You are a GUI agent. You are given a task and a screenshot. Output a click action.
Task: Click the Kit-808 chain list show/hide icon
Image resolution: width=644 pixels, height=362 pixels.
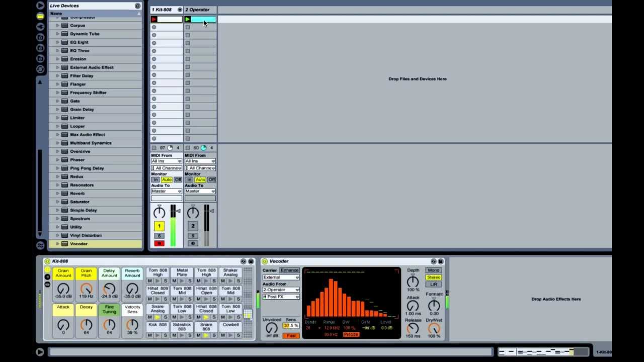click(x=47, y=277)
